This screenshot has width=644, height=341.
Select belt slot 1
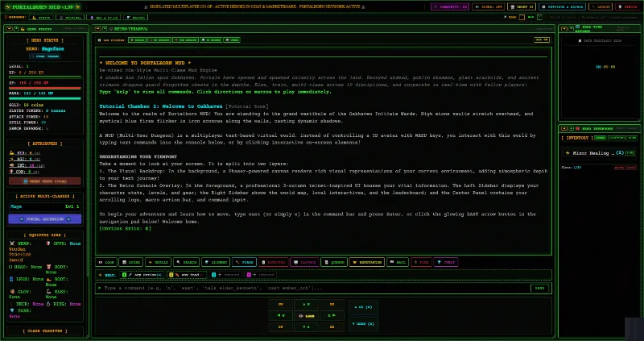(x=142, y=275)
